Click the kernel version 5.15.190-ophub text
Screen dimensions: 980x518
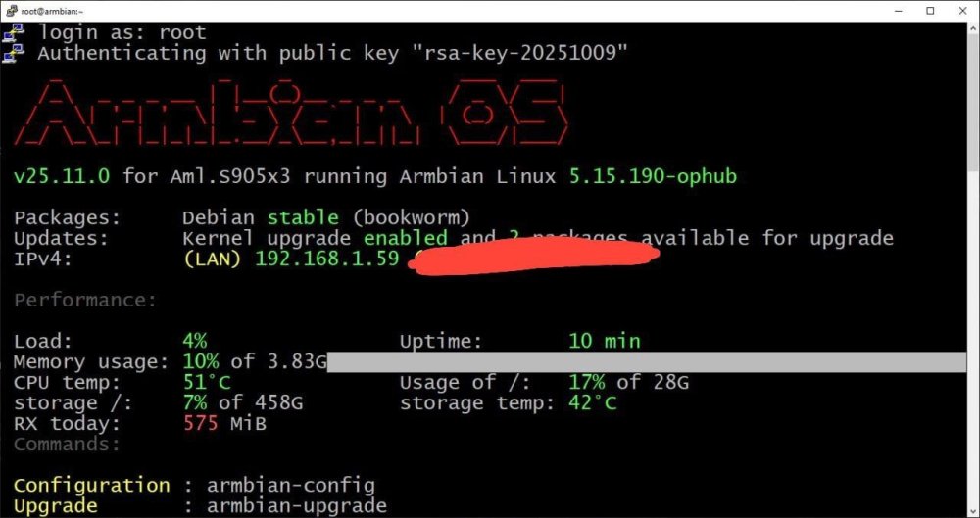653,177
